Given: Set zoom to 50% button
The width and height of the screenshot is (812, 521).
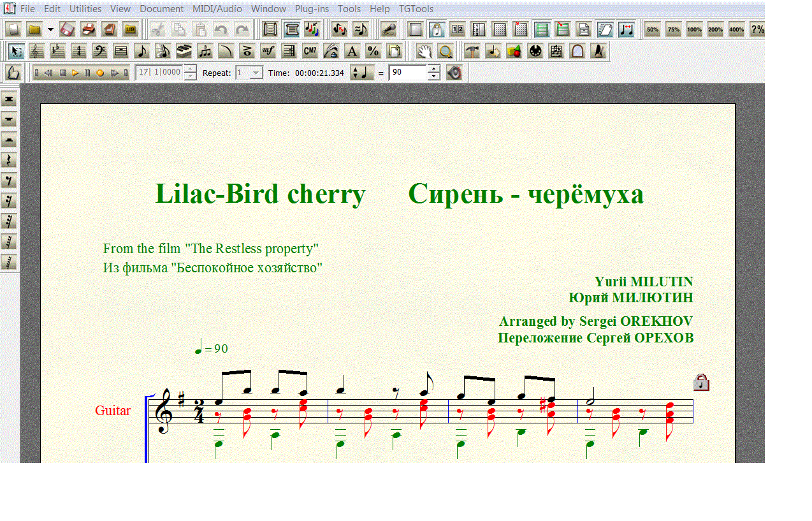Looking at the screenshot, I should tap(652, 29).
